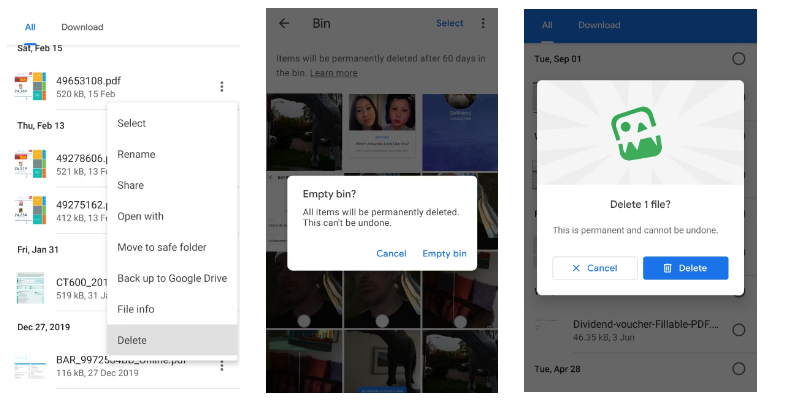Open three-dot menu for 49653108.pdf
The image size is (788, 407).
click(x=222, y=87)
